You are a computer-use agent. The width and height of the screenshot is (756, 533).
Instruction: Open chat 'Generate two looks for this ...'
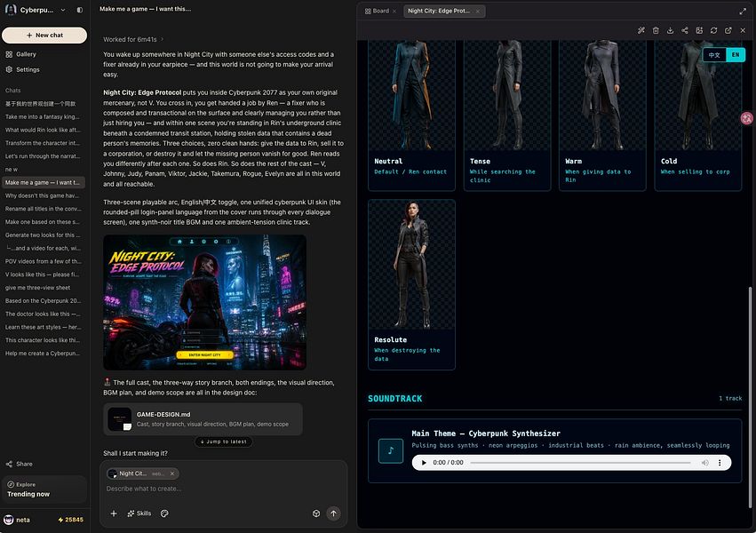click(44, 235)
